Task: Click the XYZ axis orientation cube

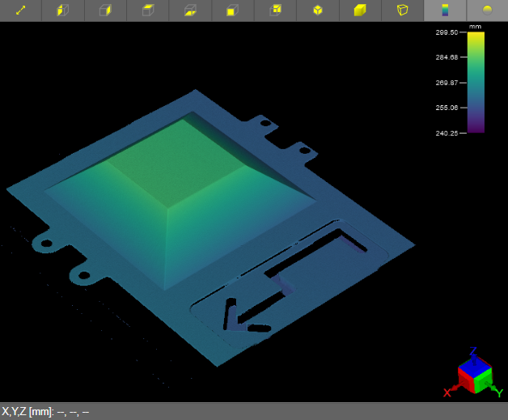Action: 474,374
